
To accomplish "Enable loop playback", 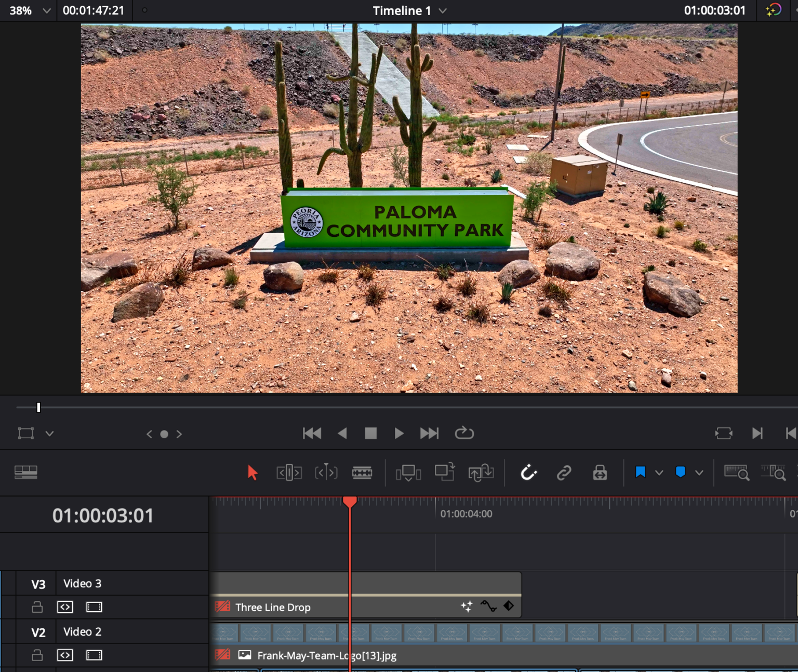I will click(x=464, y=433).
